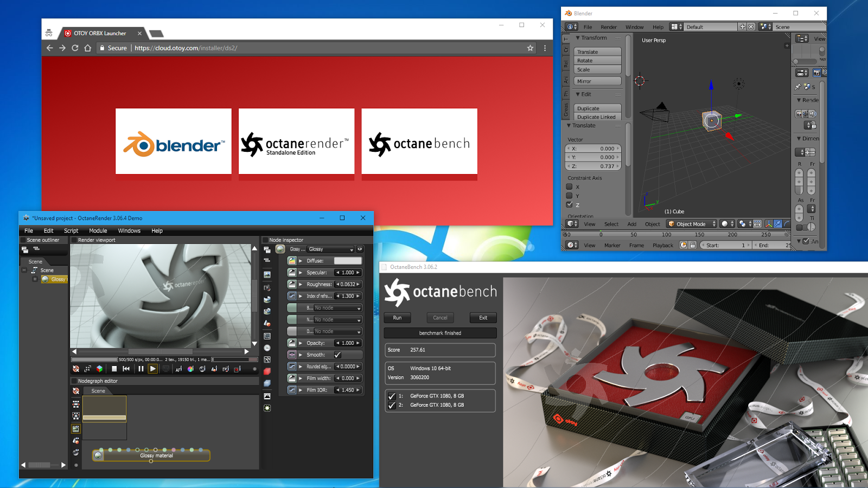Image resolution: width=868 pixels, height=488 pixels.
Task: Click the Mirror button in Blender
Action: coord(597,81)
